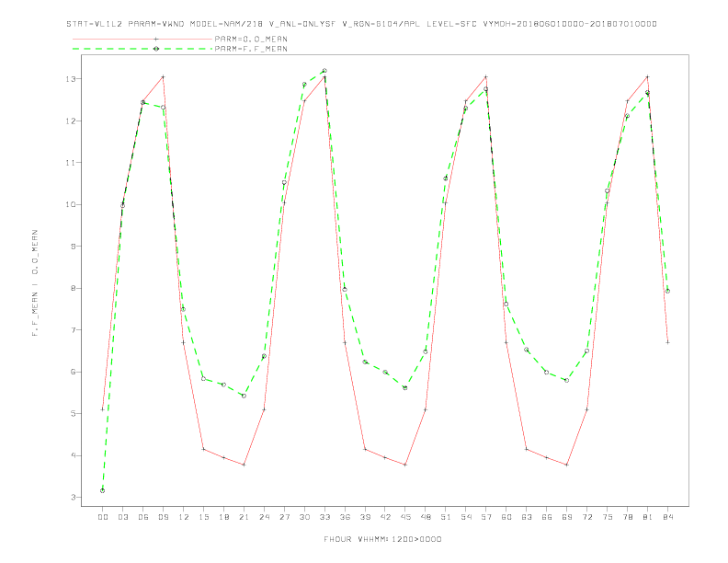This screenshot has height=563, width=728.
Task: Click the y-axis tick label 9
Action: [73, 247]
